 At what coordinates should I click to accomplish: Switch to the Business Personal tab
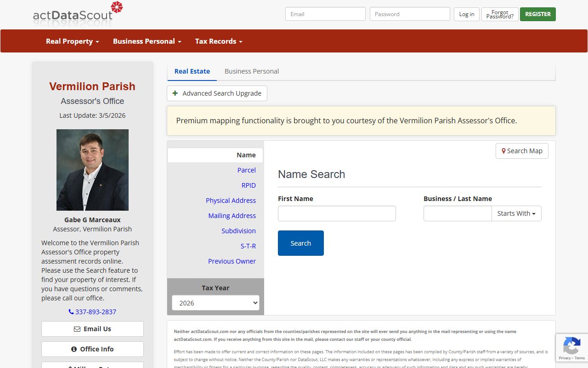pos(252,71)
